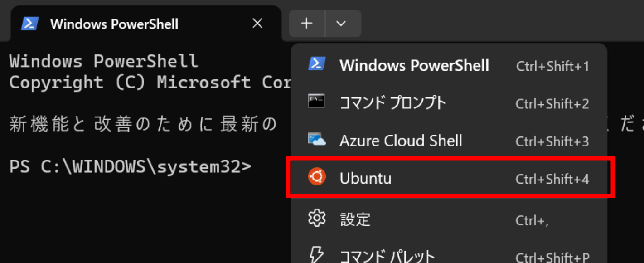
Task: Click the Ctrl+Shift+1 shortcut hint
Action: coord(552,67)
